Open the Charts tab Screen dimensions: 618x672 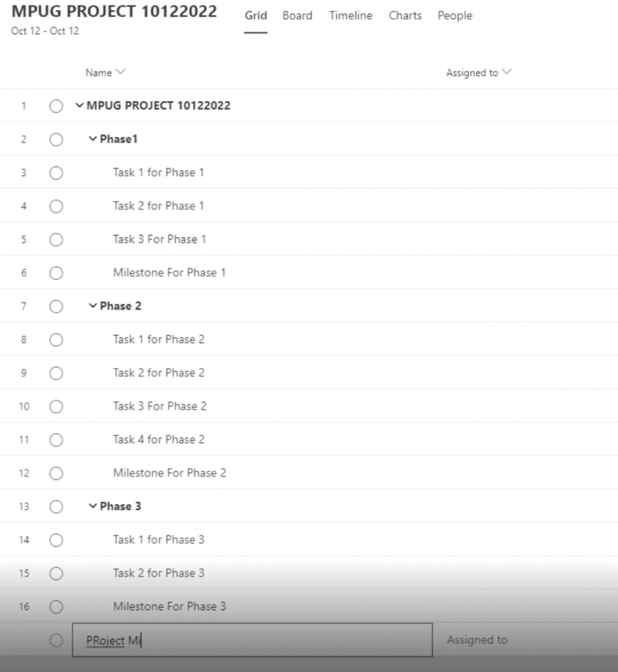click(x=405, y=16)
